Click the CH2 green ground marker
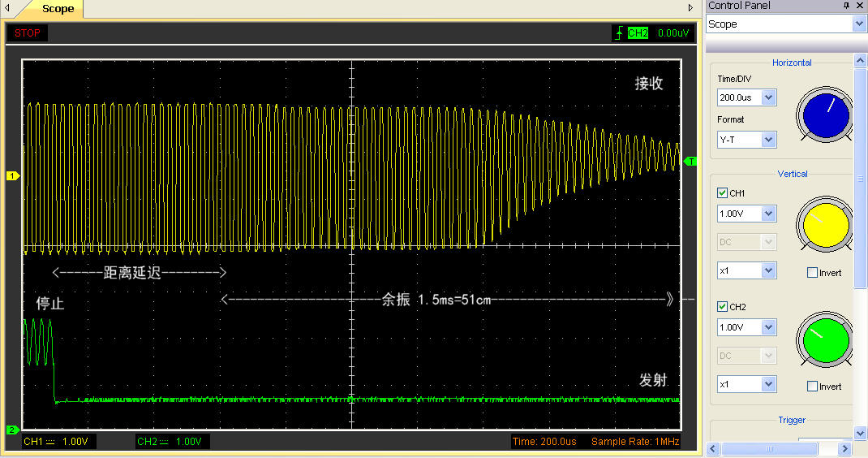 pos(12,430)
